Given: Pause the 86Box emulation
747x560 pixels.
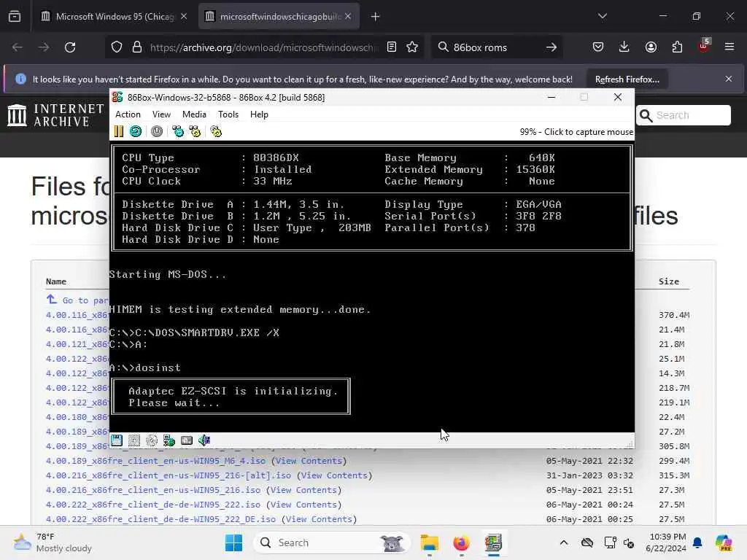Looking at the screenshot, I should (x=119, y=131).
